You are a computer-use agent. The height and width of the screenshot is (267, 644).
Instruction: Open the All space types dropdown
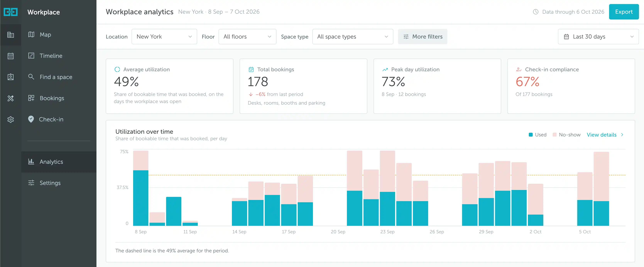352,37
